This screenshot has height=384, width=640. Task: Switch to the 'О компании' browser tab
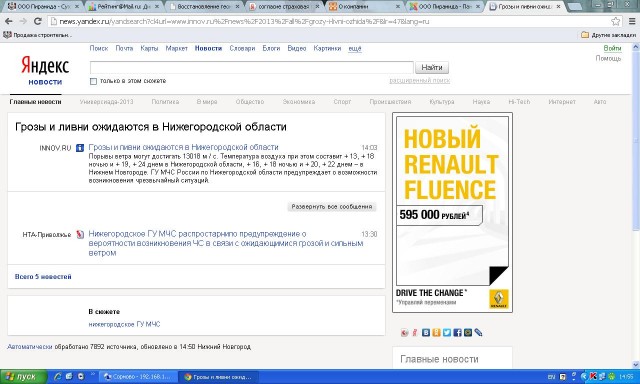pyautogui.click(x=364, y=7)
